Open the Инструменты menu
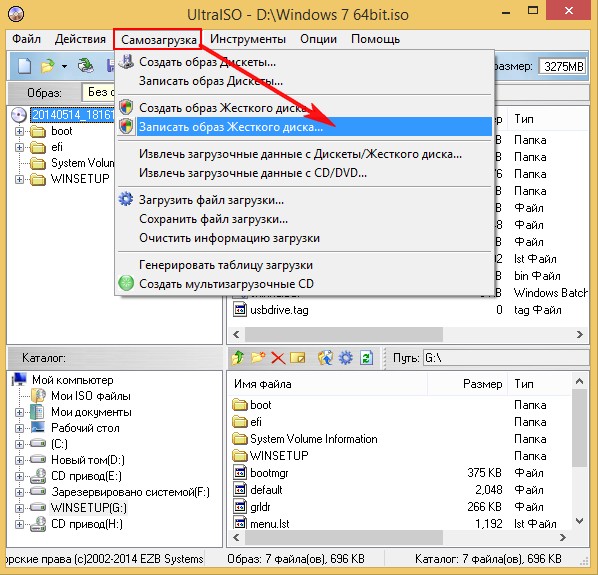The image size is (598, 575). coord(248,39)
